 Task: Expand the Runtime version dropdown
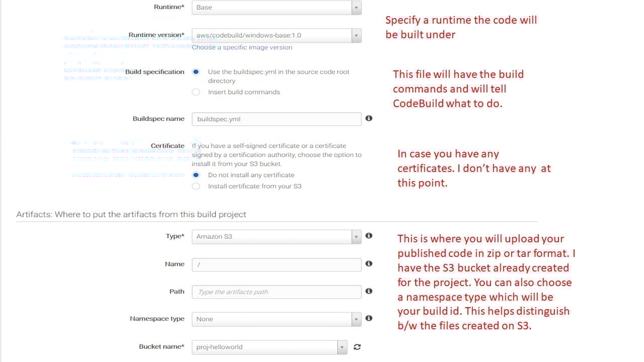276,35
